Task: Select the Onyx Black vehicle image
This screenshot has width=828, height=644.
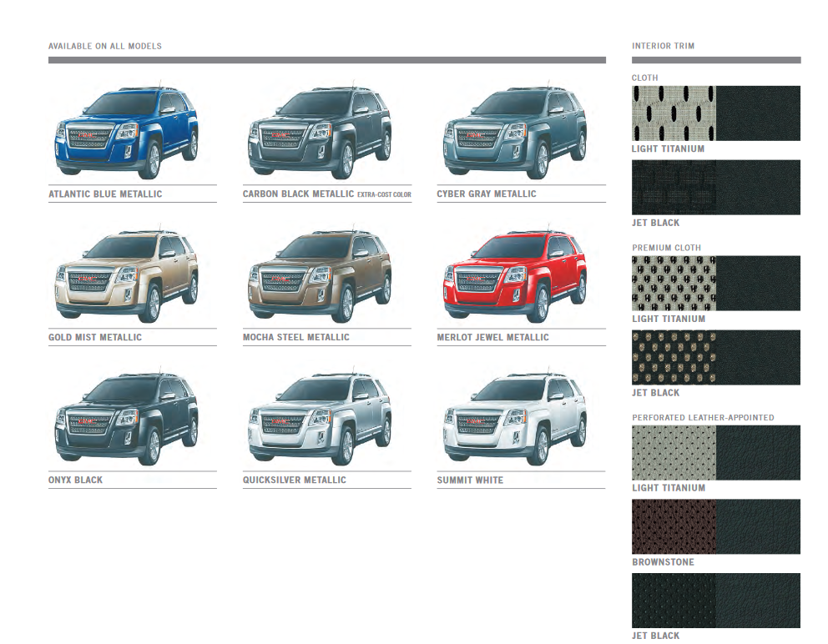Action: click(127, 417)
